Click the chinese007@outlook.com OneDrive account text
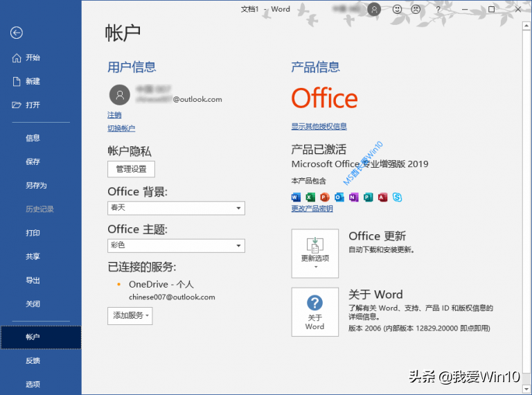532x395 pixels. point(172,297)
